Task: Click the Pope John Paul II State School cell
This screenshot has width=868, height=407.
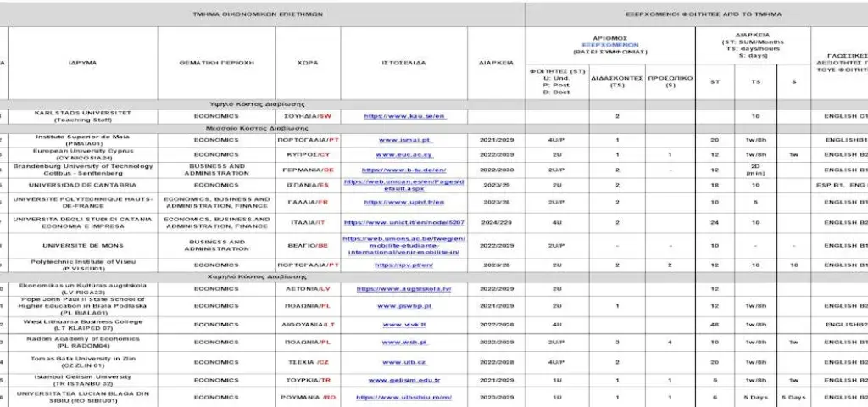Action: point(83,305)
